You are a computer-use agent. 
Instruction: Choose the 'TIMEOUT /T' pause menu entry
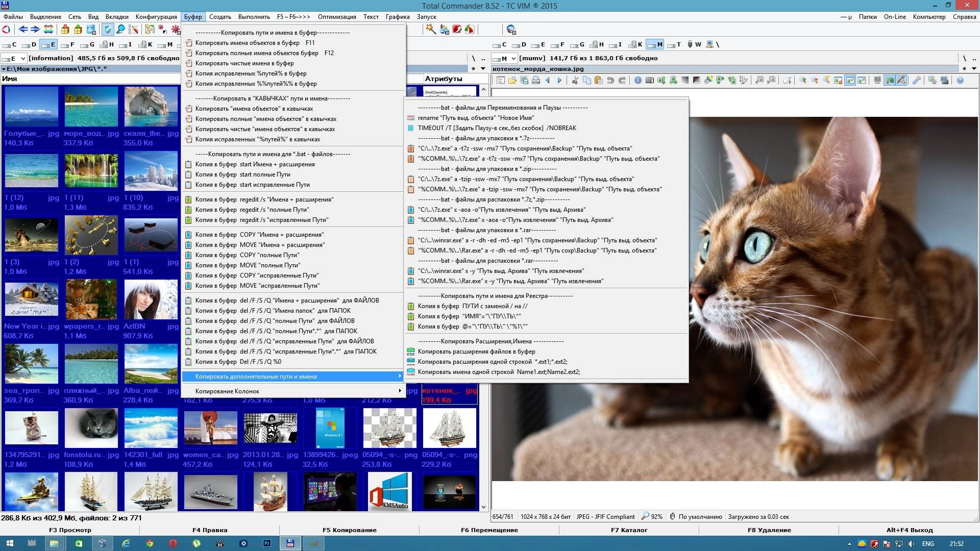tap(547, 128)
